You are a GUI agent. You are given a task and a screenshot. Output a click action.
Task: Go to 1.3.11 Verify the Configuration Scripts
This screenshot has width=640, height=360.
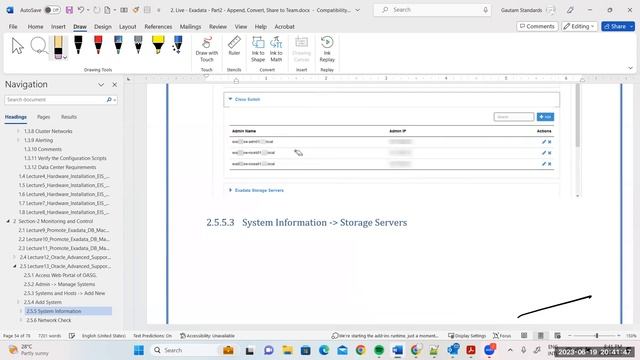[65, 158]
